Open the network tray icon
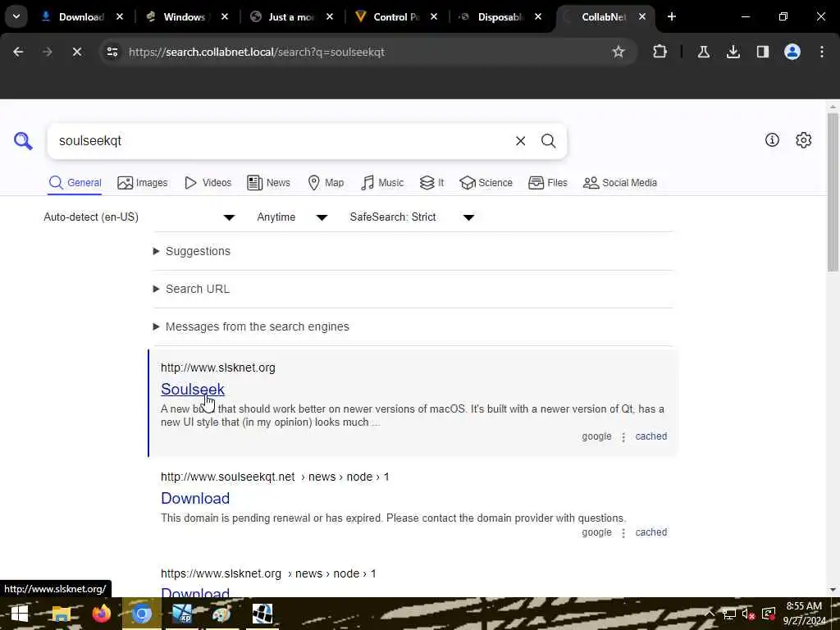 pyautogui.click(x=729, y=614)
